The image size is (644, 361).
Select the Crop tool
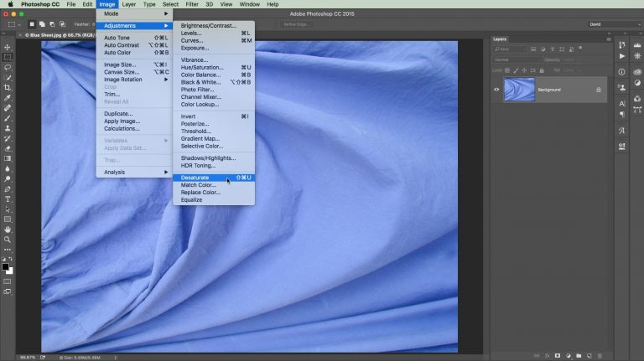(8, 87)
